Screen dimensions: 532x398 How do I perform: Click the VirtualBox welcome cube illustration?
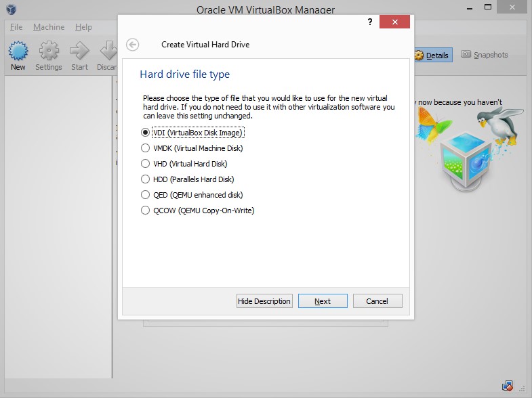click(468, 149)
